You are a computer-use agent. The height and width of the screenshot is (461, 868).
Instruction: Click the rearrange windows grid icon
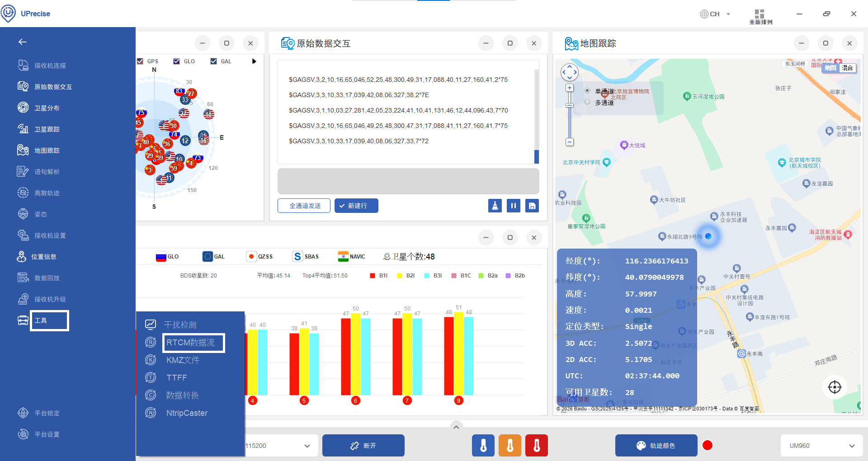(x=759, y=14)
